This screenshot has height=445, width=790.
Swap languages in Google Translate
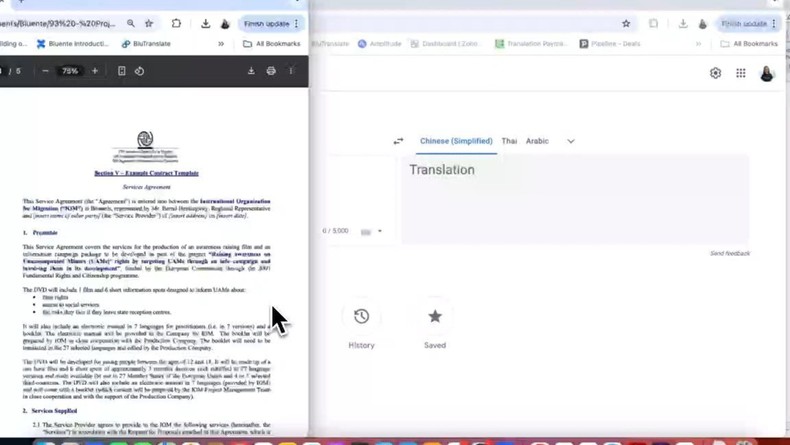[398, 141]
